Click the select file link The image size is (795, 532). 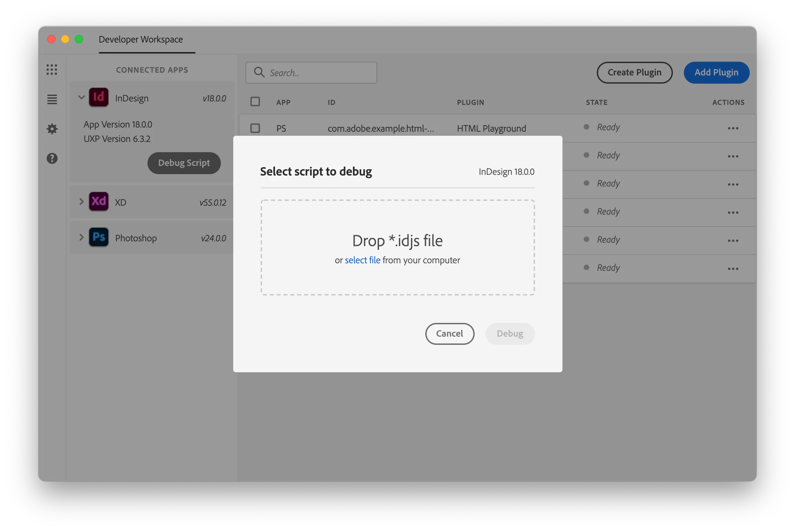pos(362,260)
